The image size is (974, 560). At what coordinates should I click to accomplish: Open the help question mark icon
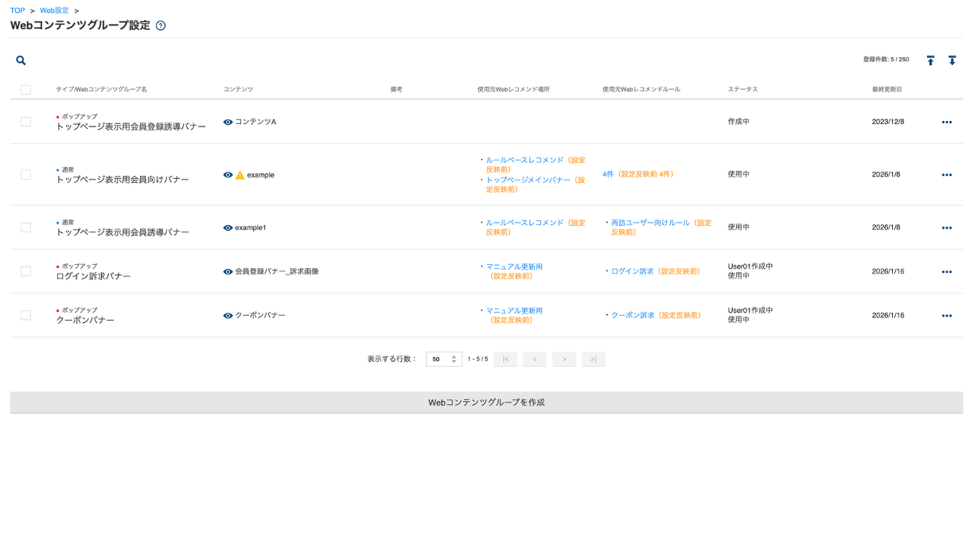click(161, 25)
